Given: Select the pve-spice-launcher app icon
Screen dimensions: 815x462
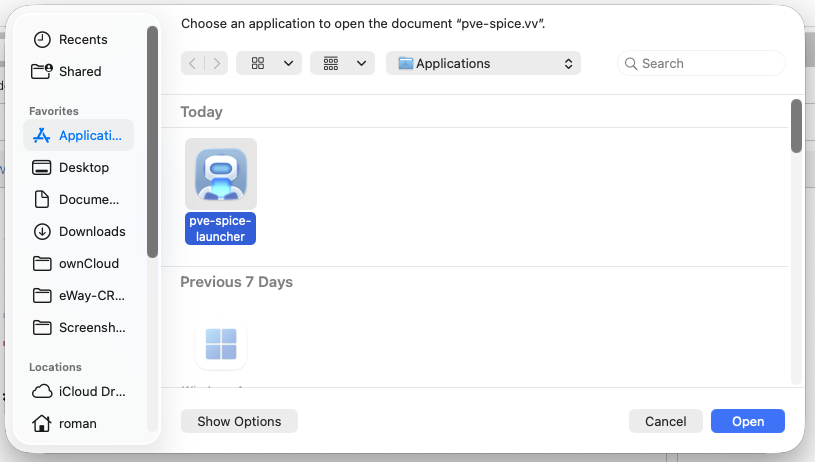Looking at the screenshot, I should coord(221,174).
